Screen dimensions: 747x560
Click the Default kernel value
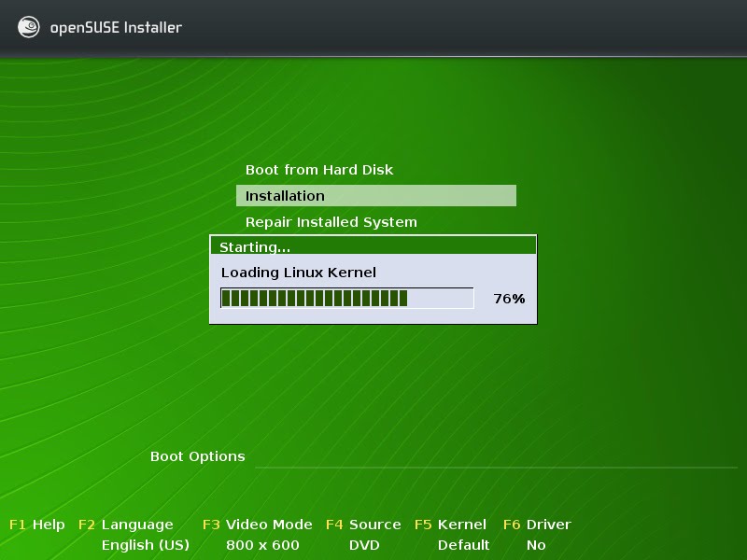click(463, 545)
